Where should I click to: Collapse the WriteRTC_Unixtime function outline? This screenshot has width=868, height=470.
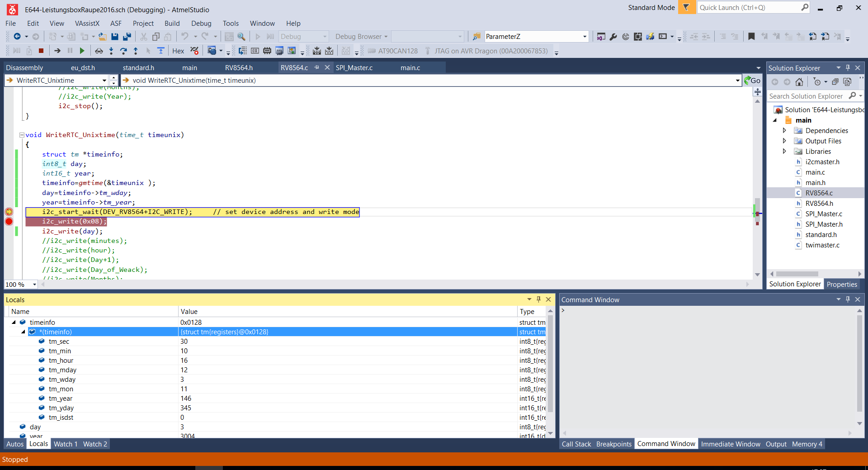click(x=22, y=135)
